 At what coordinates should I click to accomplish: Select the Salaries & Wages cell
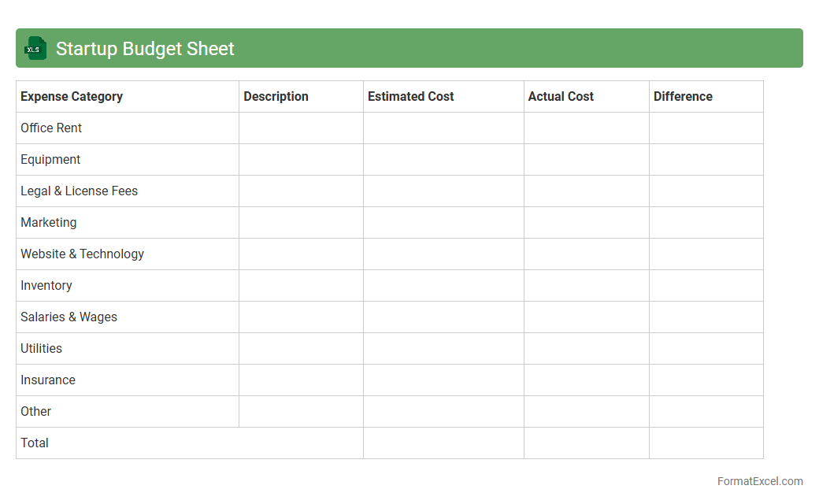point(69,317)
